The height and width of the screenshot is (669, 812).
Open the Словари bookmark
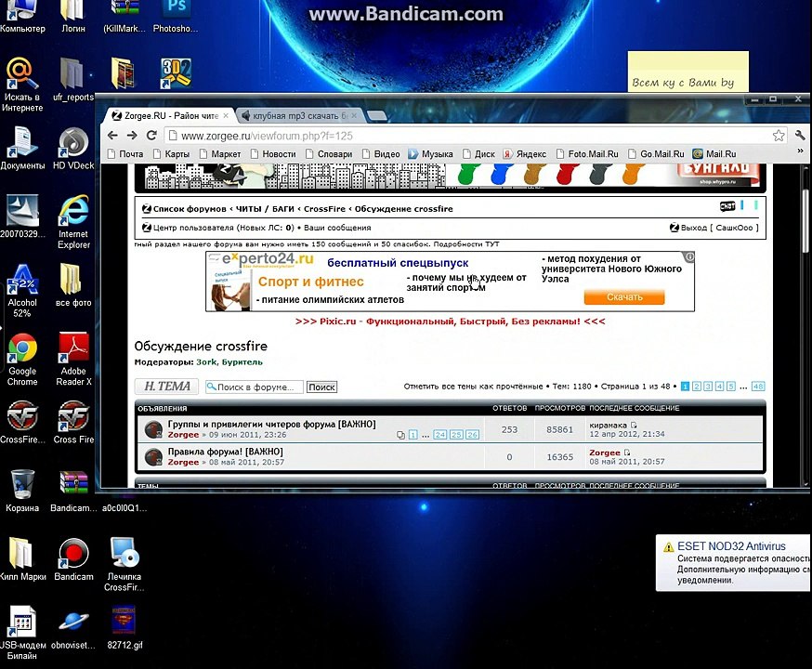(x=329, y=154)
